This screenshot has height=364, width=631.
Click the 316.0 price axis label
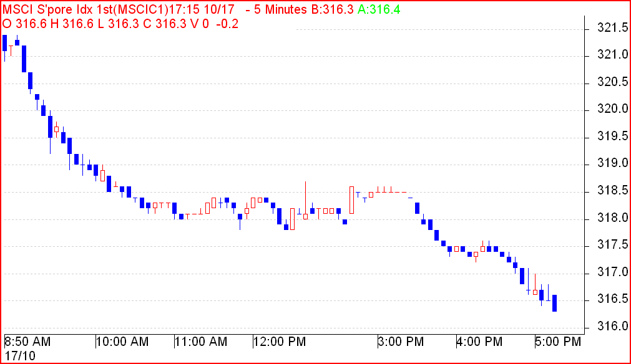(x=612, y=326)
